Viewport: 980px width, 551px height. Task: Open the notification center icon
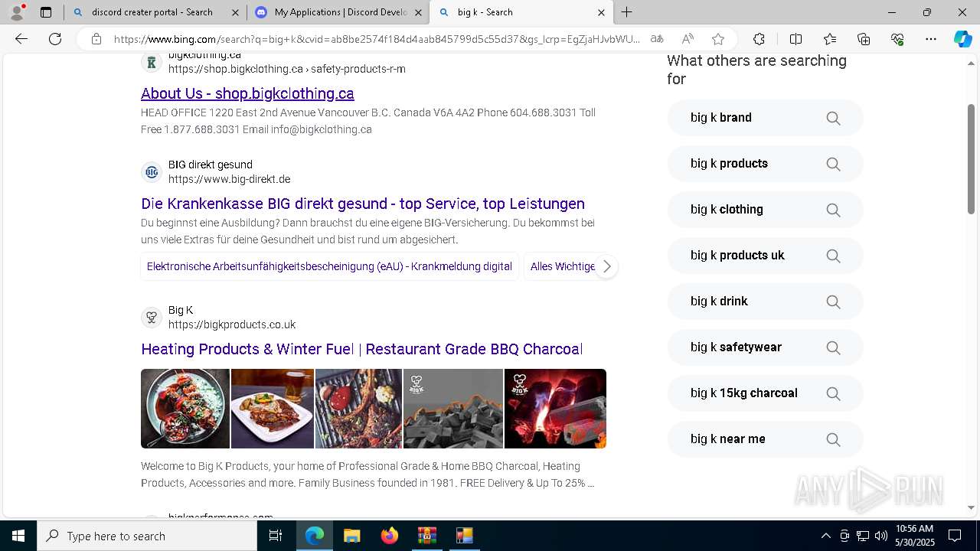click(955, 536)
